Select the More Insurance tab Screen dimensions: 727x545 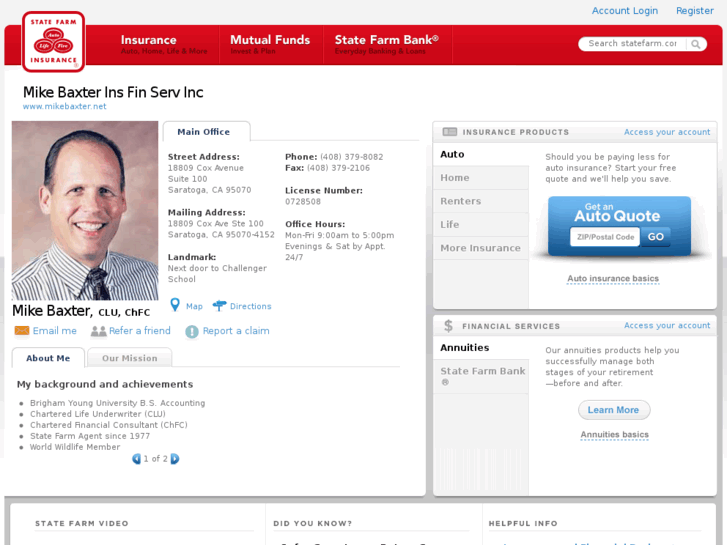pos(481,248)
